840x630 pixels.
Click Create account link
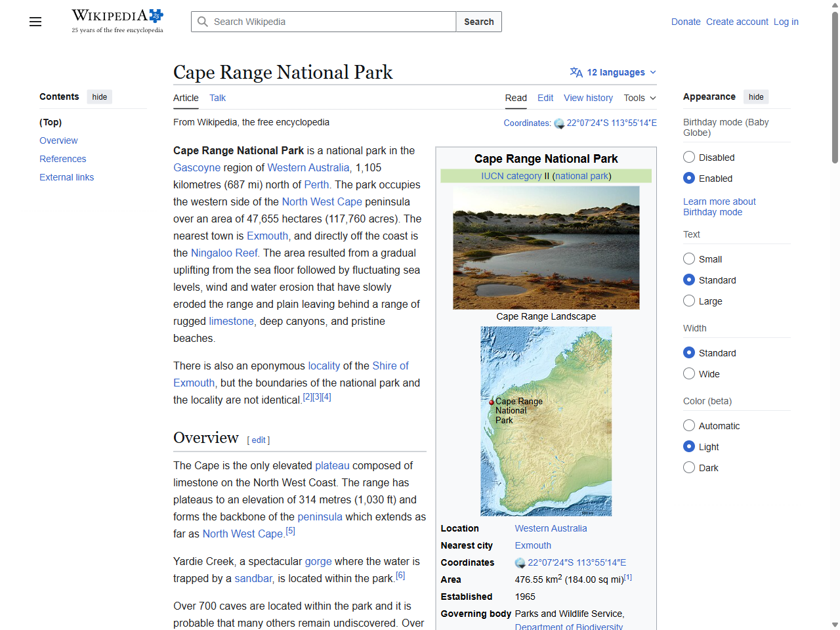coord(737,22)
